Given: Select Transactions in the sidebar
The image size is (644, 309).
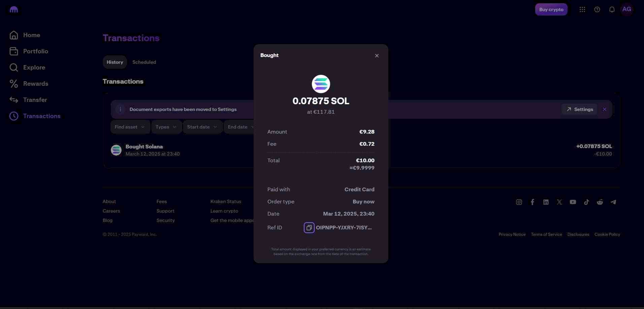Looking at the screenshot, I should pos(35,116).
